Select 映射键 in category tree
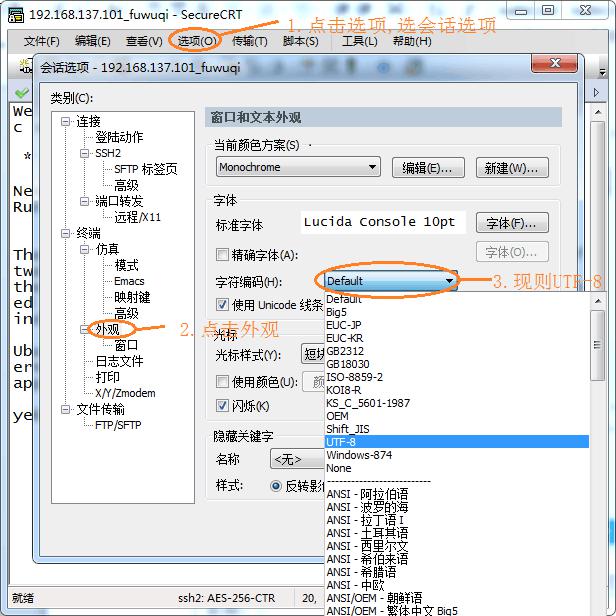Image resolution: width=616 pixels, height=616 pixels. tap(132, 297)
